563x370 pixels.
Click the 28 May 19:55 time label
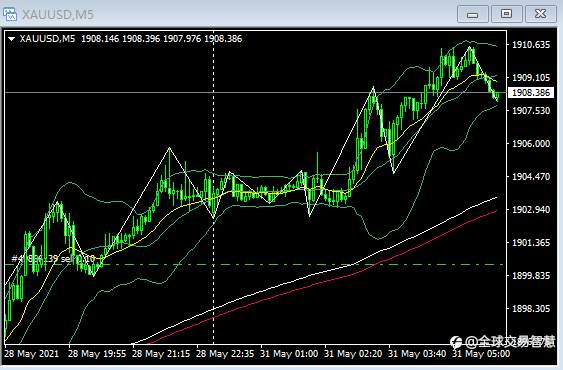pyautogui.click(x=97, y=354)
